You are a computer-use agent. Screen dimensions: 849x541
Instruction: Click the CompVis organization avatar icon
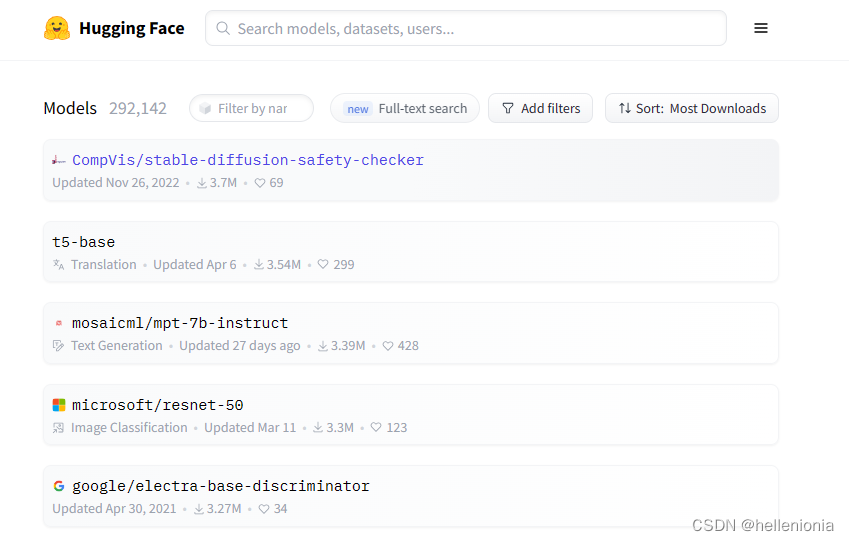coord(58,160)
